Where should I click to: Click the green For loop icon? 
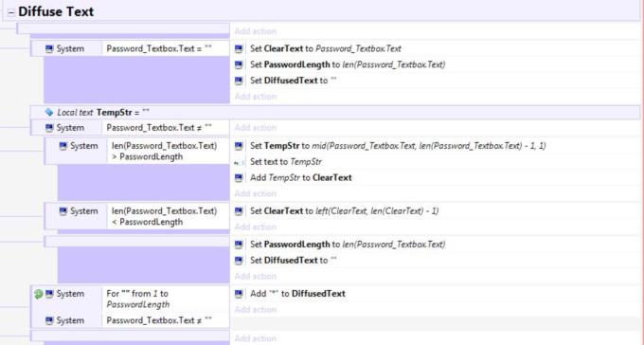click(x=38, y=294)
